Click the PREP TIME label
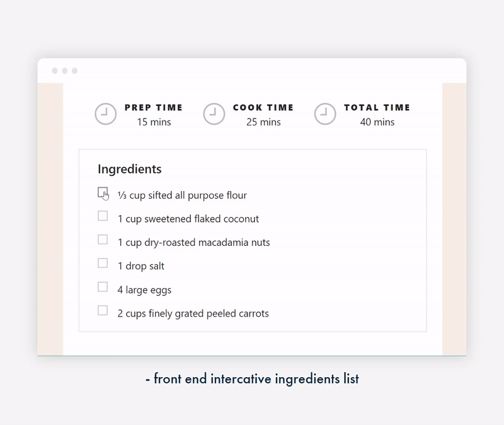 [x=154, y=108]
